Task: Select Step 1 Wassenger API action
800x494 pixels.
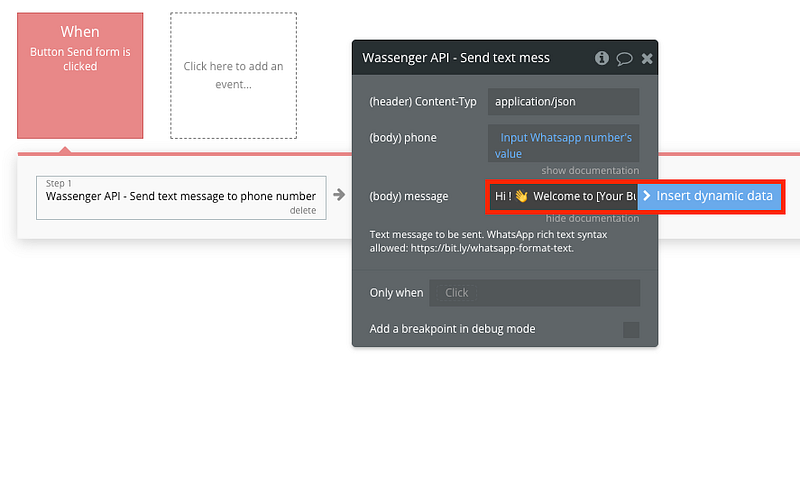Action: tap(181, 195)
